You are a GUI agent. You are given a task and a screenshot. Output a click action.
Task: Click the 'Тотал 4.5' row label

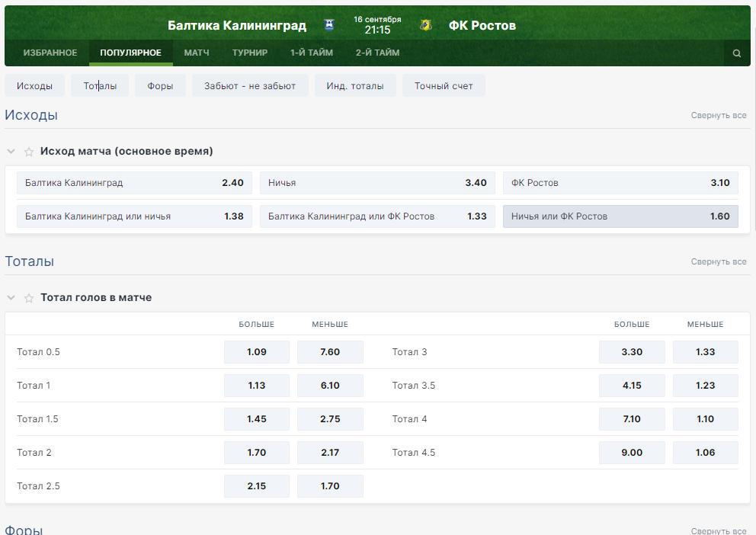point(414,453)
